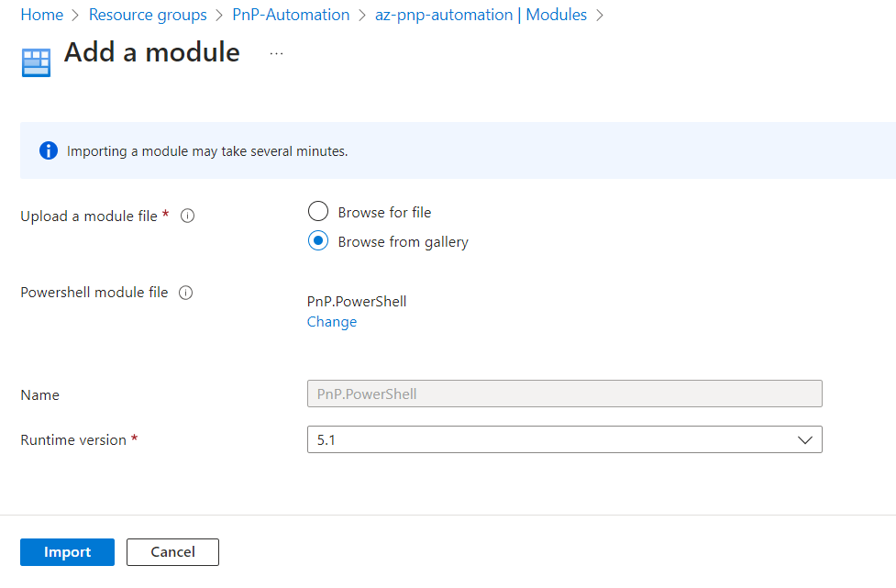Click info icon beside Powershell module file
Image resolution: width=896 pixels, height=588 pixels.
tap(185, 294)
